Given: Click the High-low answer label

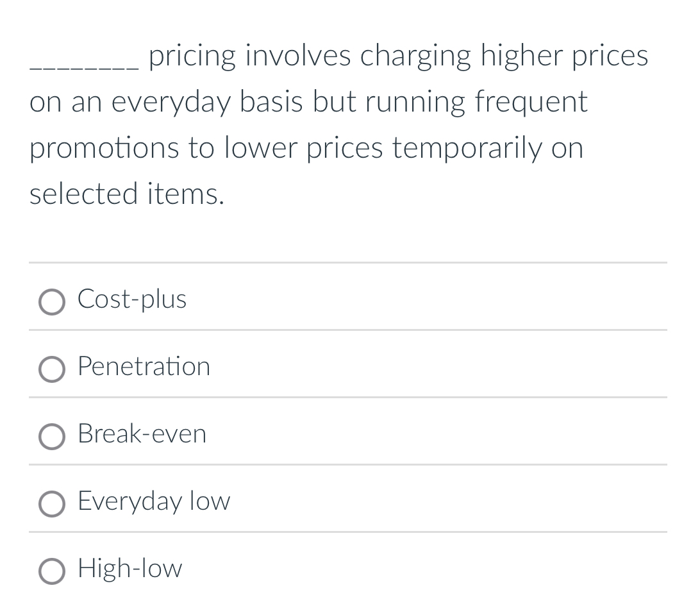Looking at the screenshot, I should pyautogui.click(x=129, y=569).
